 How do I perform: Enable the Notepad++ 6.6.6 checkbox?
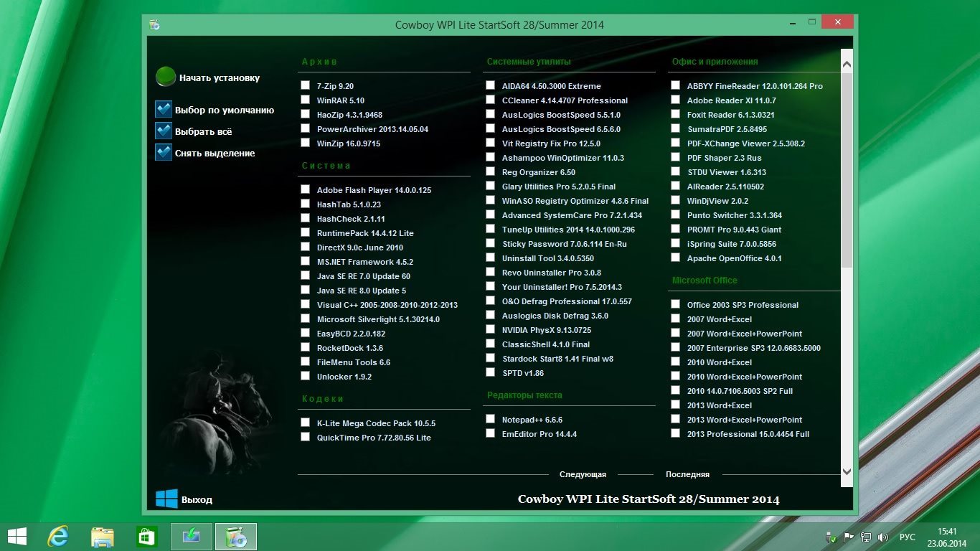pos(491,419)
